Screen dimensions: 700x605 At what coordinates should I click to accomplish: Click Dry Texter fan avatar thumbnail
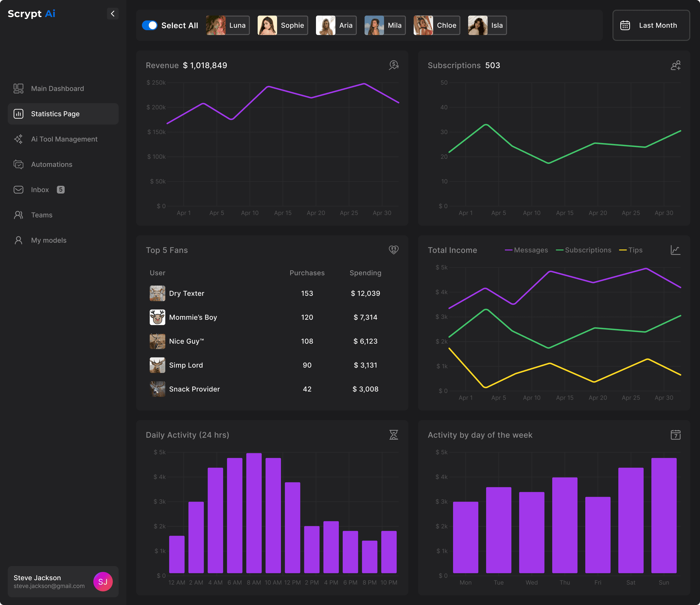[x=157, y=293]
